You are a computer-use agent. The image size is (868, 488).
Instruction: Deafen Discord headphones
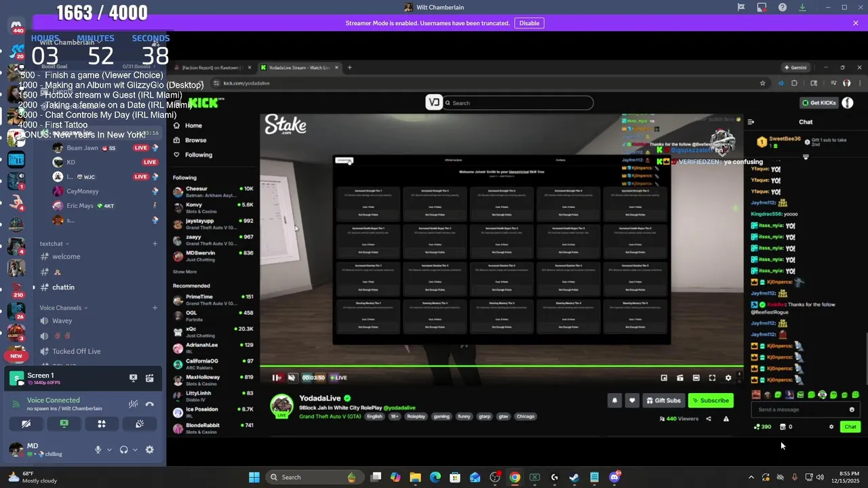click(124, 449)
